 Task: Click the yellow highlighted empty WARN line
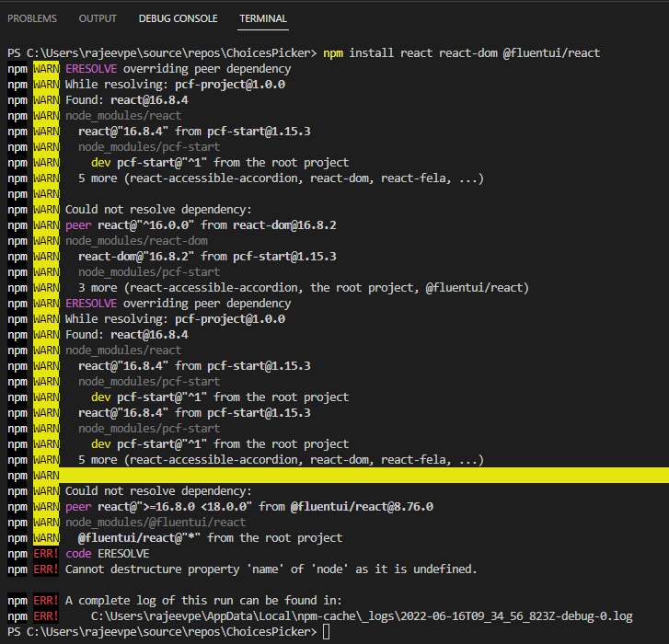(359, 475)
